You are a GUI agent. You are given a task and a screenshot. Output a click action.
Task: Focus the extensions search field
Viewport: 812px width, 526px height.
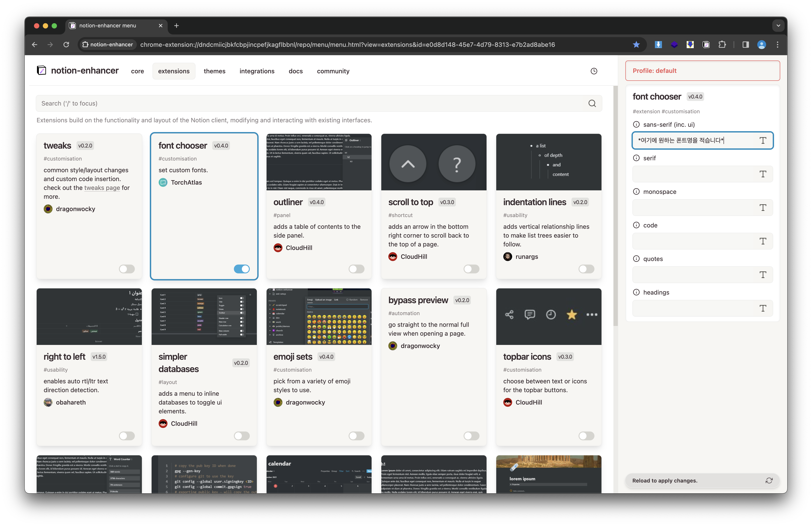pyautogui.click(x=307, y=103)
